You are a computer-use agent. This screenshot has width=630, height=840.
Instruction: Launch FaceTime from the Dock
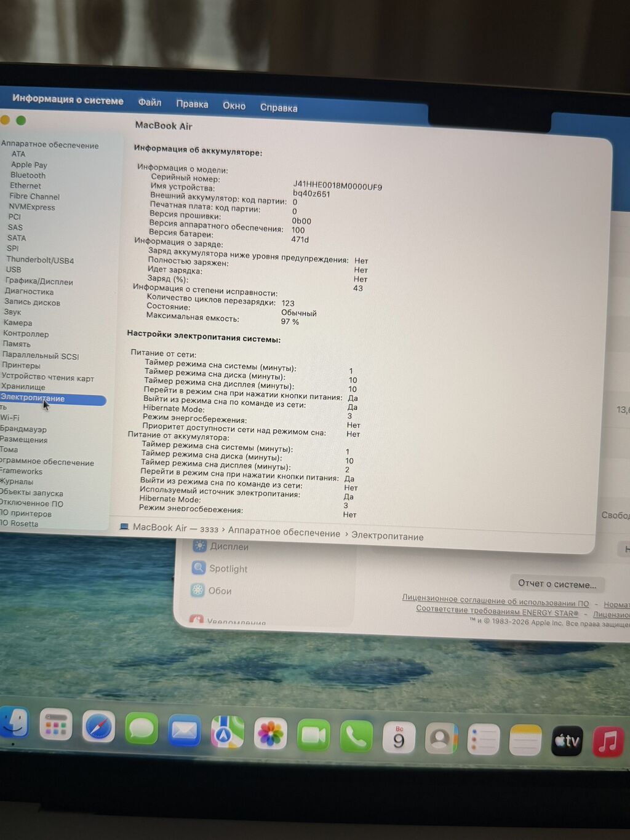313,735
